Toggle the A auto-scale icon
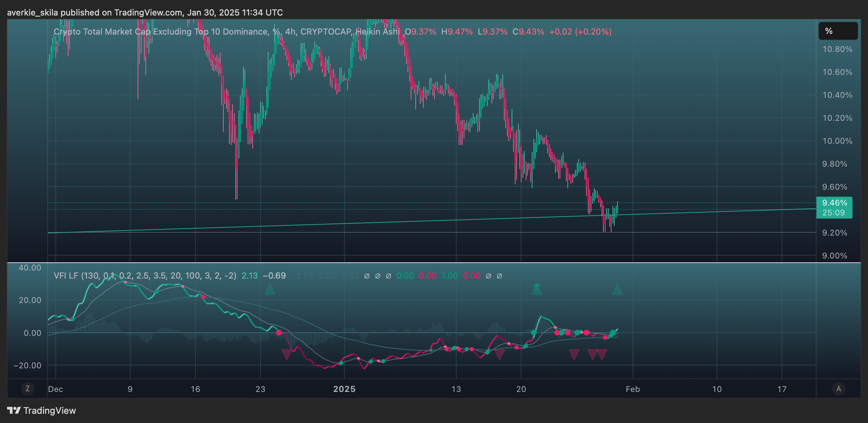 839,389
